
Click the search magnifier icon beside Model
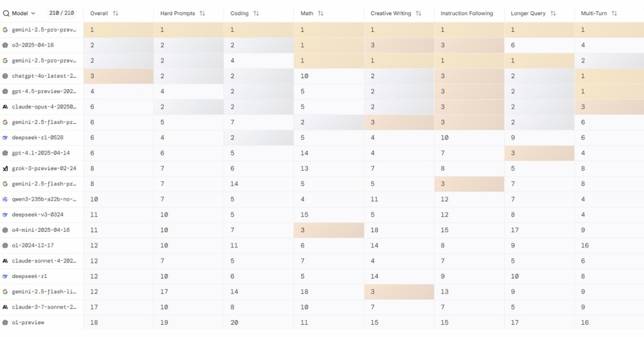(6, 13)
